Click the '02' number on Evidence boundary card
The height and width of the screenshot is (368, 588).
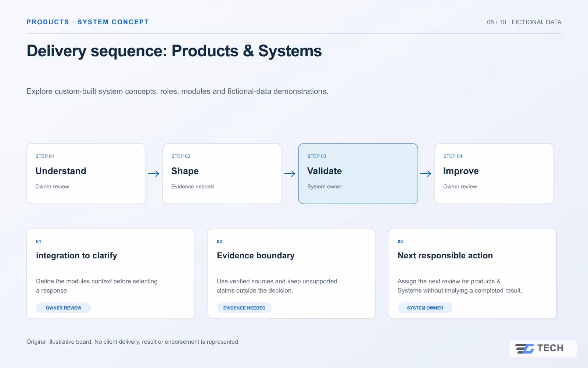[x=219, y=242]
